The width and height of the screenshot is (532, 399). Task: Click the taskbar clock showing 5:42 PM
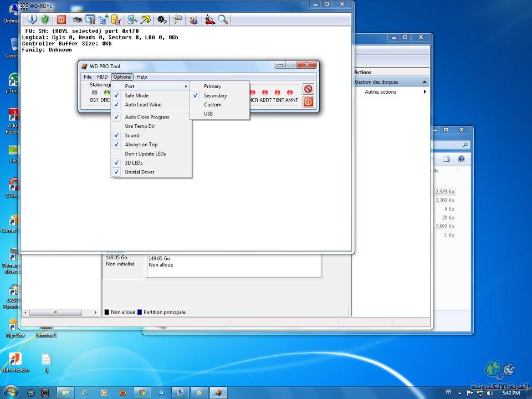point(511,393)
